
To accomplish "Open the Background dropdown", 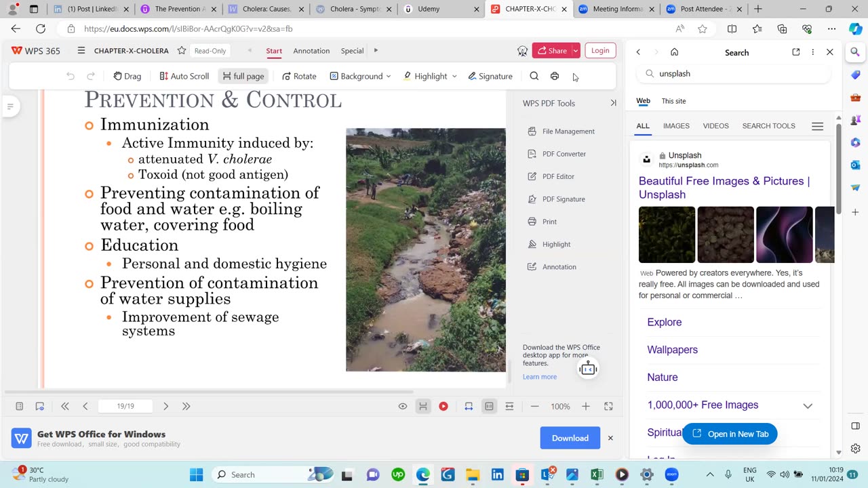I will (360, 76).
